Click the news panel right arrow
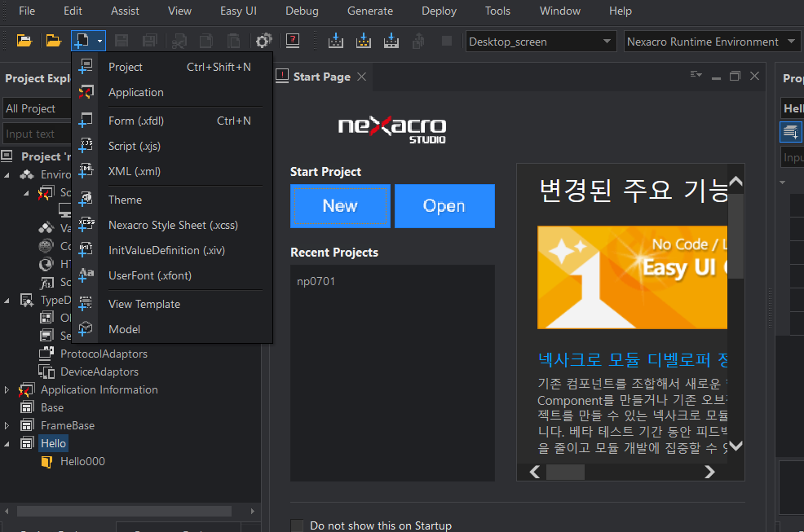804x532 pixels. pos(709,472)
